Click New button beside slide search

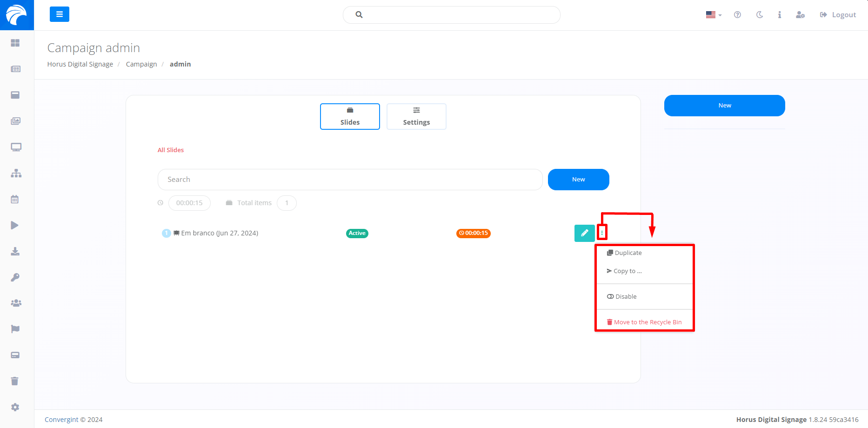pos(578,180)
